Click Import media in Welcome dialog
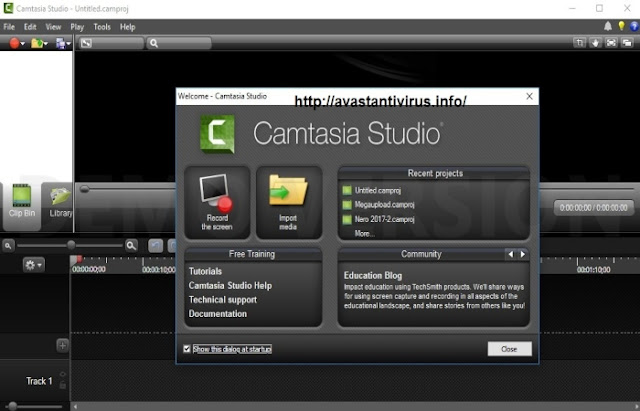640x411 pixels. tap(289, 202)
